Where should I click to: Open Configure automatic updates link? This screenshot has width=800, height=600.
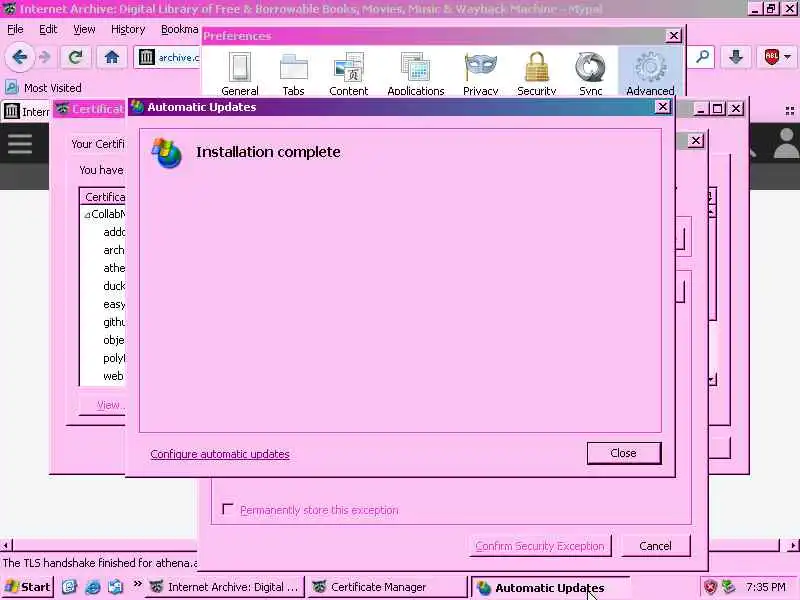[220, 454]
